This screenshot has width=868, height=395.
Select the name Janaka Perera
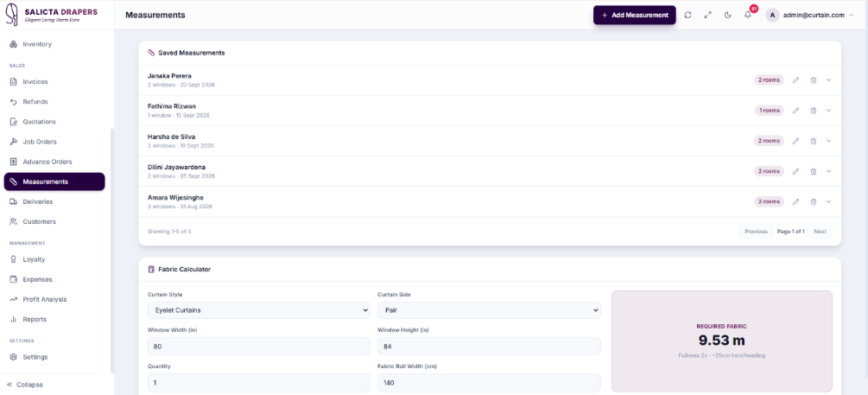[169, 76]
